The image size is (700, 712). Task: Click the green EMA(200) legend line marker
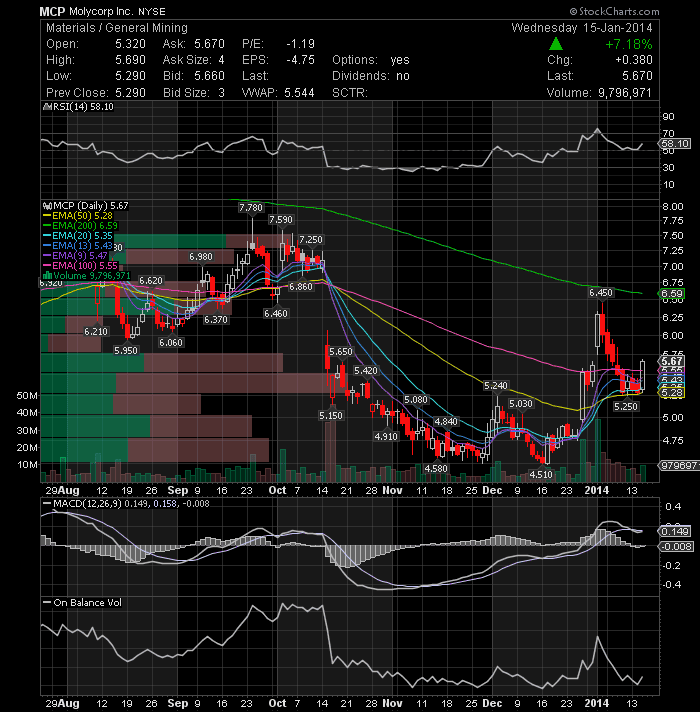pyautogui.click(x=47, y=226)
